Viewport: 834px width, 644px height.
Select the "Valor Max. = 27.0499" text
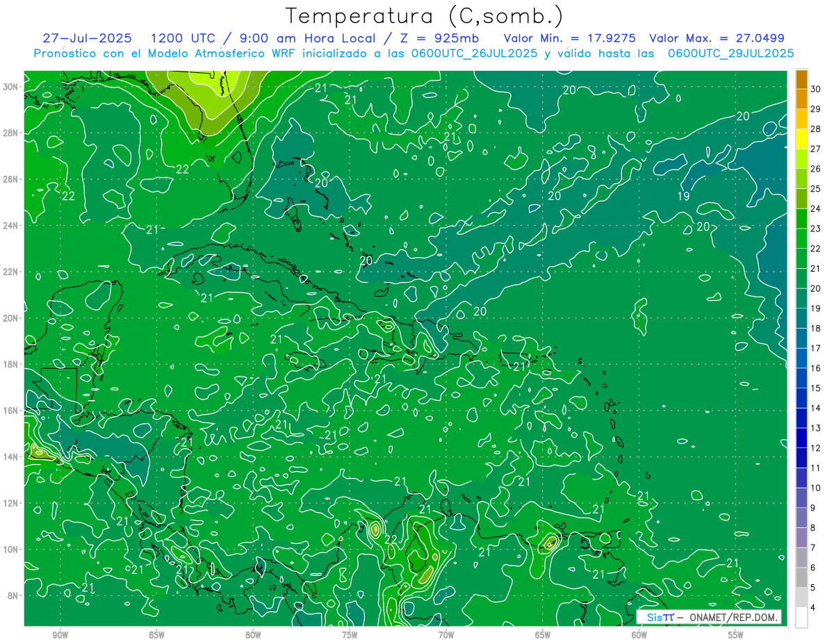pyautogui.click(x=717, y=38)
